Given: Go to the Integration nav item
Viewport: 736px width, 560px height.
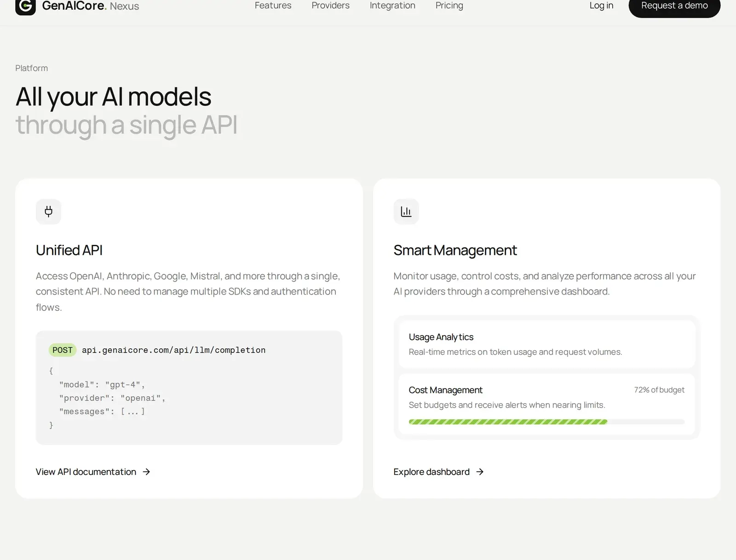Looking at the screenshot, I should pos(392,6).
